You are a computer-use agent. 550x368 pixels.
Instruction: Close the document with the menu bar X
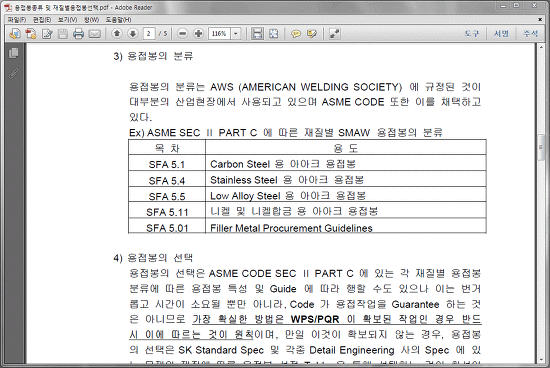[x=540, y=20]
